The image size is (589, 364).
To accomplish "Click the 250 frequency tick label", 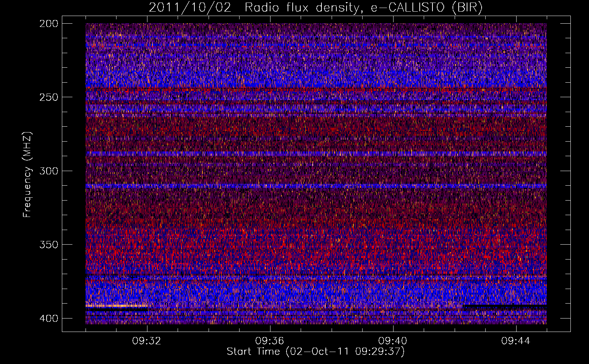I will click(x=49, y=97).
